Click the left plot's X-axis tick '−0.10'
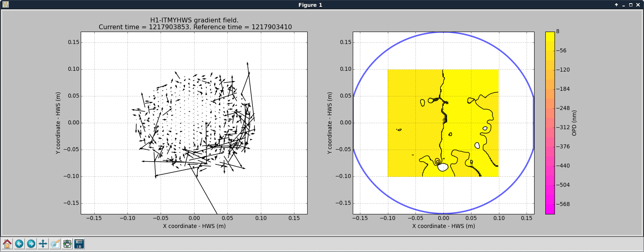The height and width of the screenshot is (252, 644). [x=127, y=218]
